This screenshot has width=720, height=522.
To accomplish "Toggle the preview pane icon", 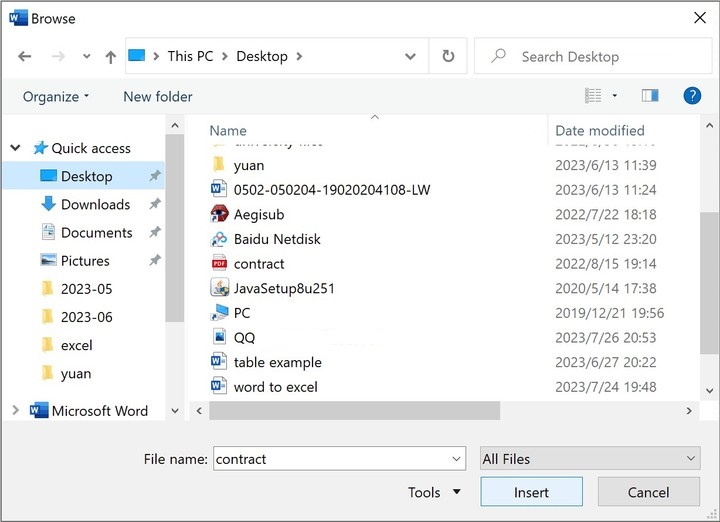I will click(650, 96).
